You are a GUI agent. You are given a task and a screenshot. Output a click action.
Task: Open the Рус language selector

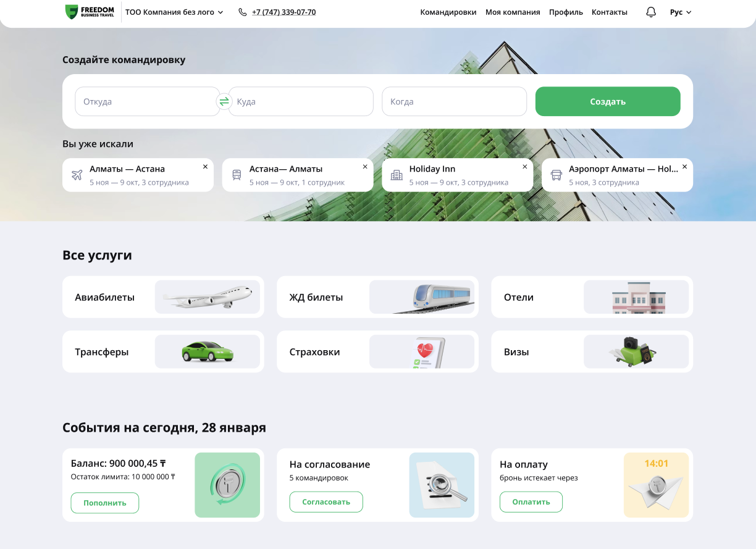click(x=681, y=12)
